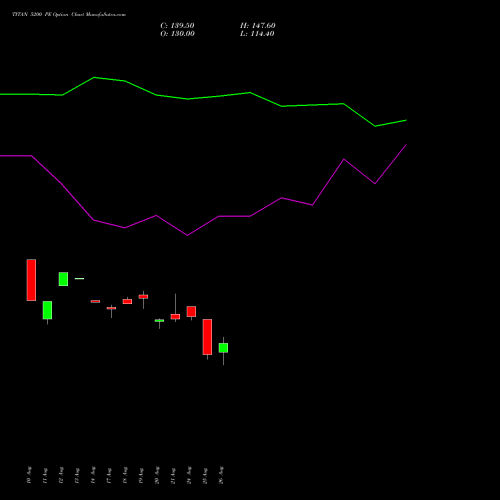Click the 17 Aug date axis label
The width and height of the screenshot is (500, 500).
coord(109,475)
